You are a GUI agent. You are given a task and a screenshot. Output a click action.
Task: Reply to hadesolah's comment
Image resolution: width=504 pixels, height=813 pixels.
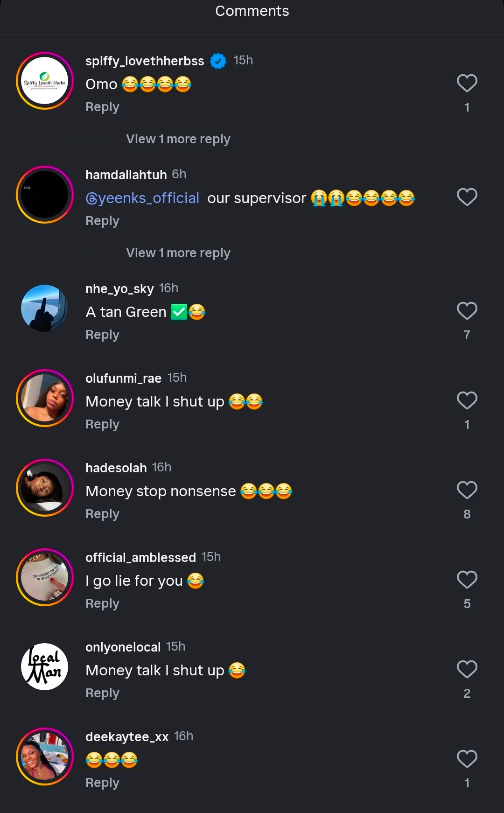102,514
